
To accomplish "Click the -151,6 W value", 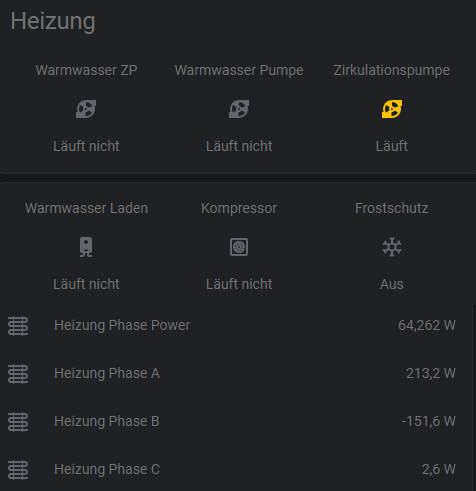I will point(428,421).
